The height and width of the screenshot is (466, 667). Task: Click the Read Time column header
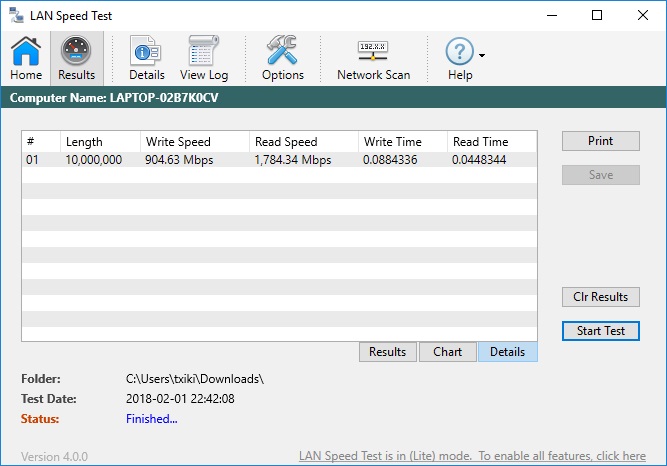point(492,142)
